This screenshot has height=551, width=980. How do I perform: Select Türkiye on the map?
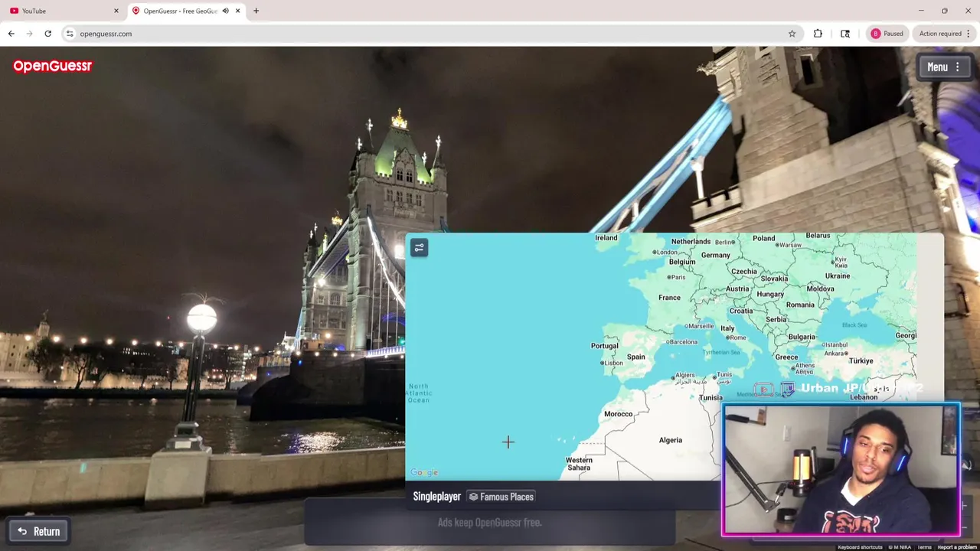tap(861, 361)
